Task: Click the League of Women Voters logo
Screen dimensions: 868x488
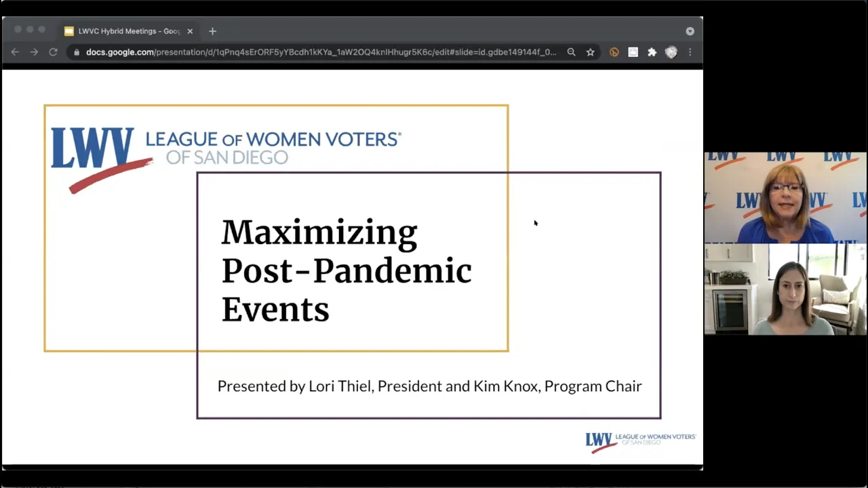Action: click(x=226, y=159)
